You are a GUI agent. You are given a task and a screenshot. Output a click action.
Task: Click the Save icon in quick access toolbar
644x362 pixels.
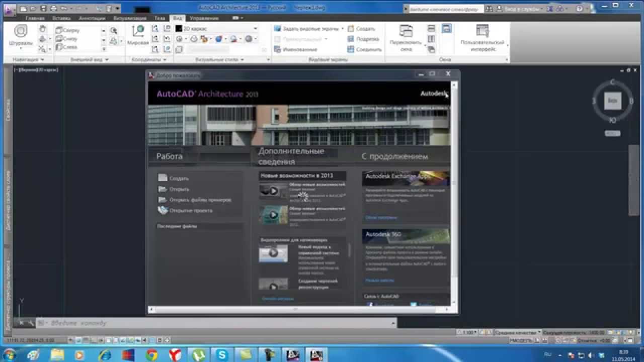44,9
